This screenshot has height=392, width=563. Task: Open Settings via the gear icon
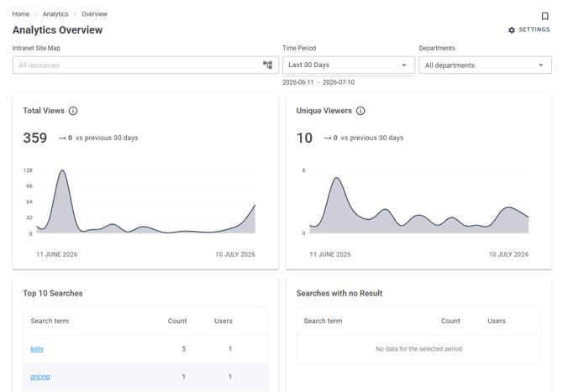coord(512,30)
